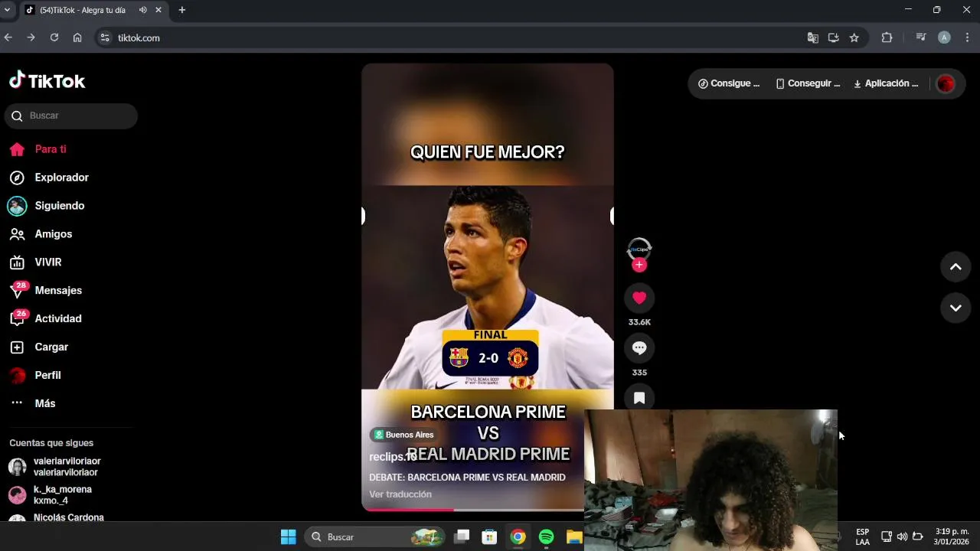Expand the Más options menu
The height and width of the screenshot is (551, 980).
click(x=32, y=403)
